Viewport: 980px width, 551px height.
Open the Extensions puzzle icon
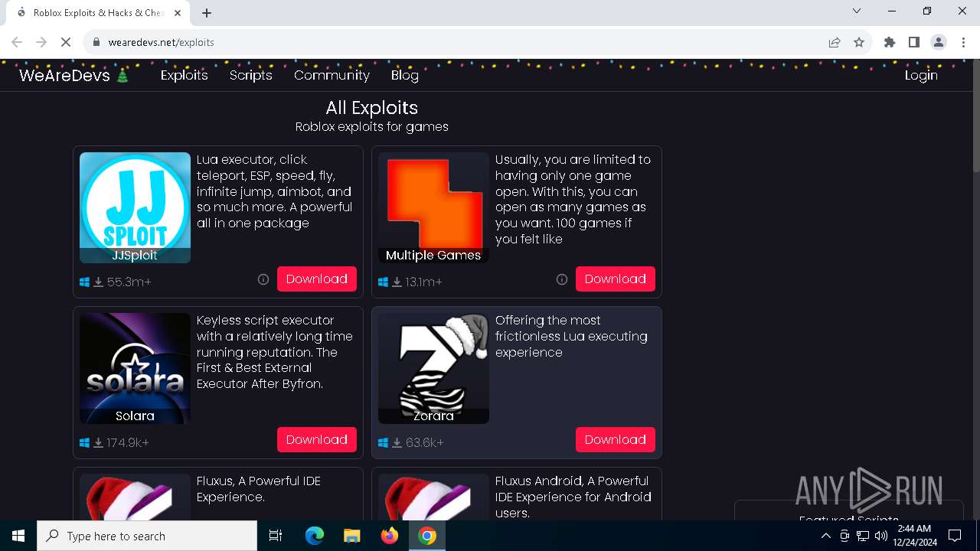click(x=890, y=42)
